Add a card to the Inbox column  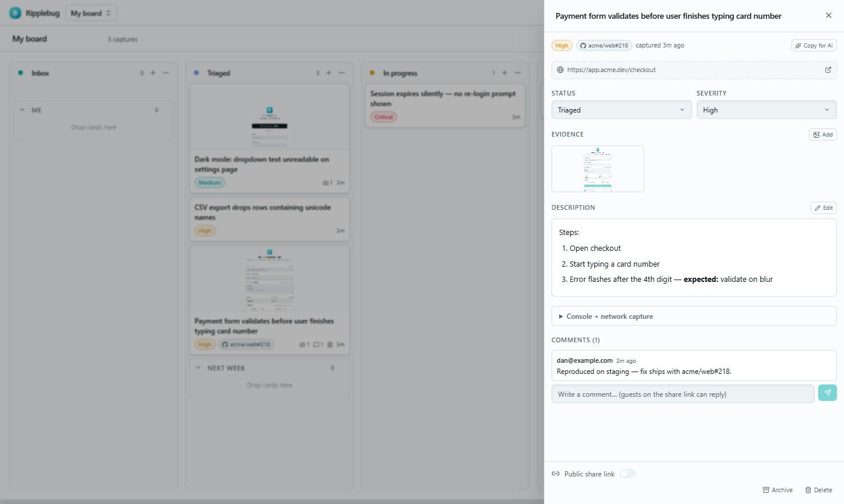(153, 73)
